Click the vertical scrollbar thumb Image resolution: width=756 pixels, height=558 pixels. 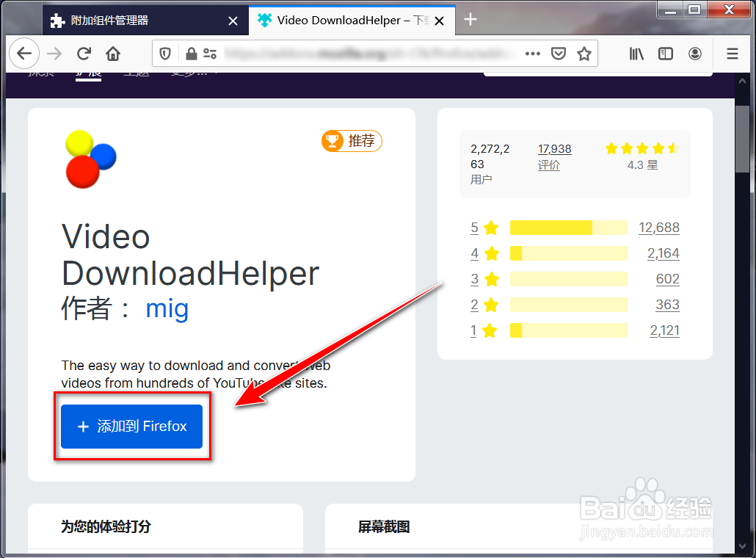pyautogui.click(x=743, y=139)
